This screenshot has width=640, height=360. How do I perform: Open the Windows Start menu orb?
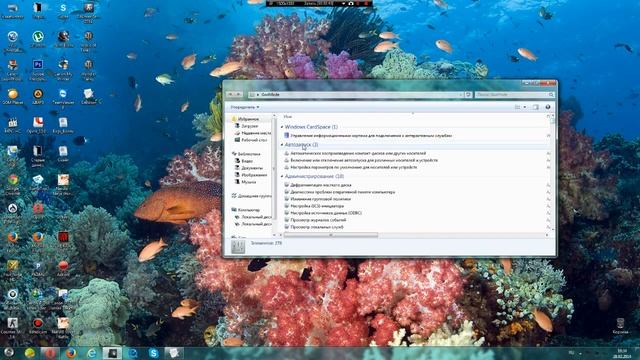(9, 353)
